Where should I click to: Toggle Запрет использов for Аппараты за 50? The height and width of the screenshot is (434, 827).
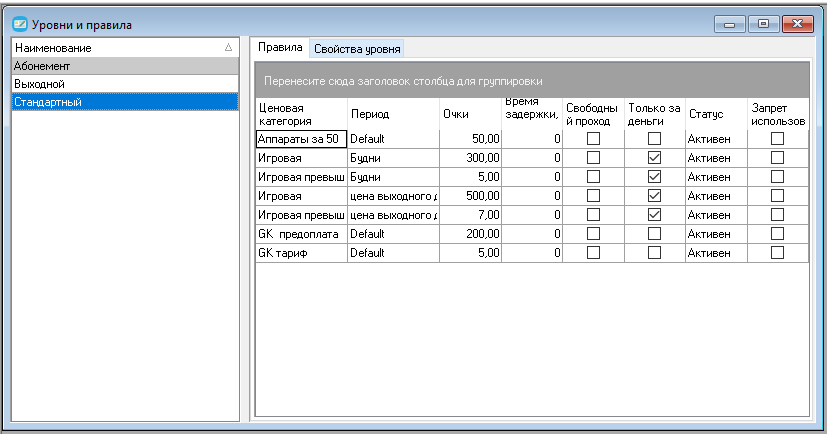777,139
